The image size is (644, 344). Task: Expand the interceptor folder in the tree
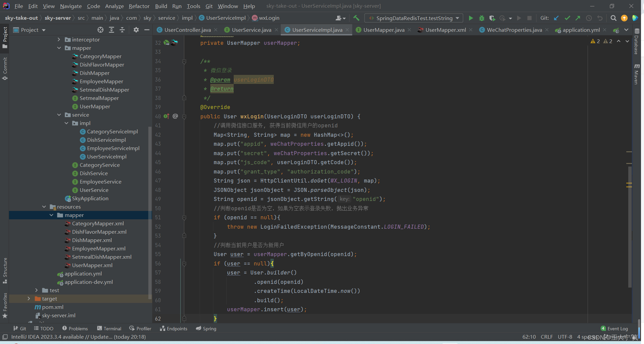coord(59,39)
